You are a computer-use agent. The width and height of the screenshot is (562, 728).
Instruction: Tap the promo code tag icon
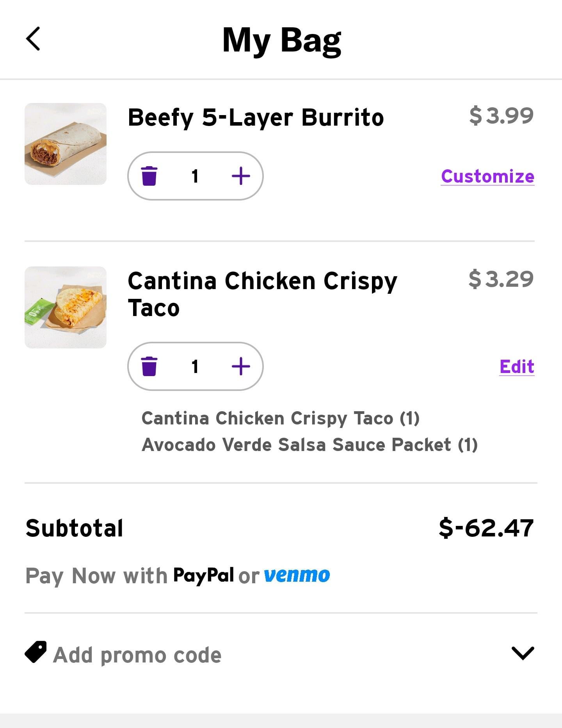(36, 652)
